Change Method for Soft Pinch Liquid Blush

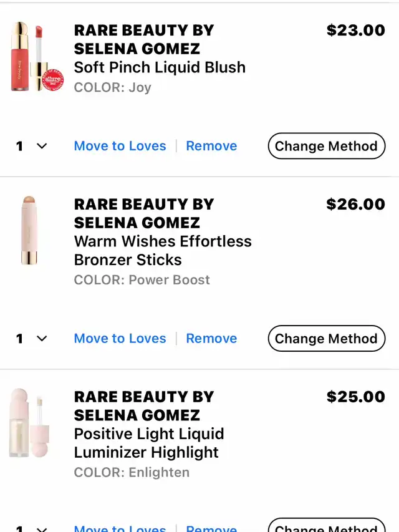coord(327,146)
